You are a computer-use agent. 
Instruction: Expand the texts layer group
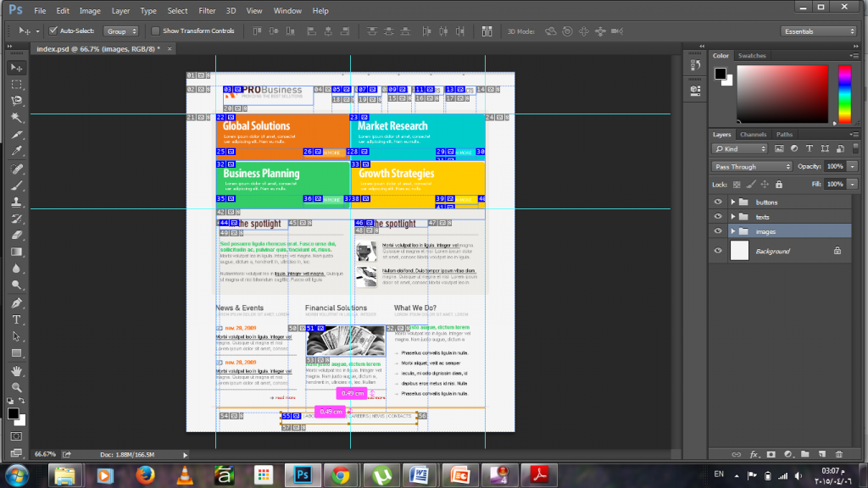(x=733, y=217)
